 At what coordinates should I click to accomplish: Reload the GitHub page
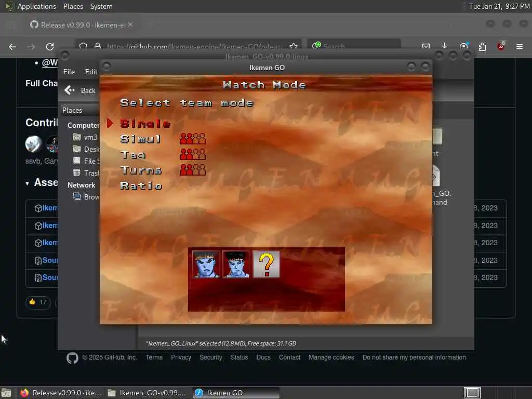point(50,47)
